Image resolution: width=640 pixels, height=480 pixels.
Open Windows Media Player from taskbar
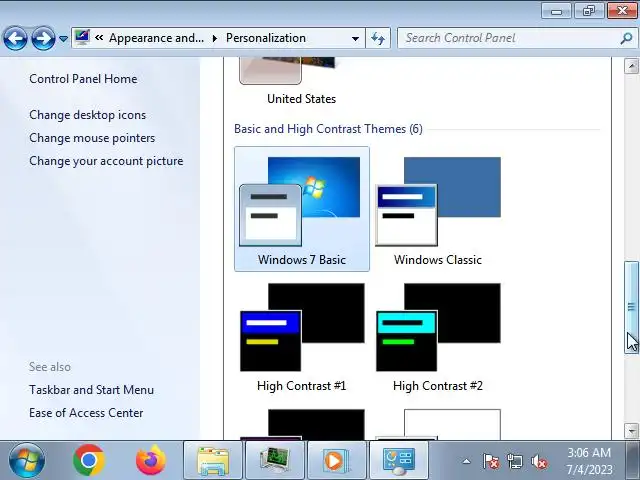(x=336, y=460)
